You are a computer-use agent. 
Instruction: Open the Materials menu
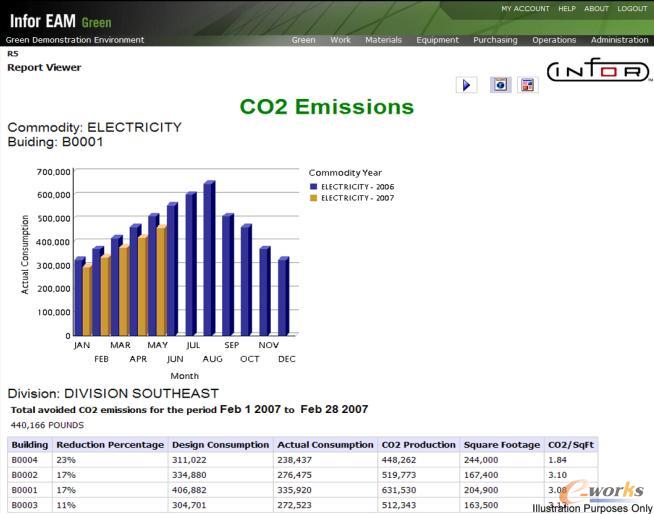pyautogui.click(x=383, y=40)
